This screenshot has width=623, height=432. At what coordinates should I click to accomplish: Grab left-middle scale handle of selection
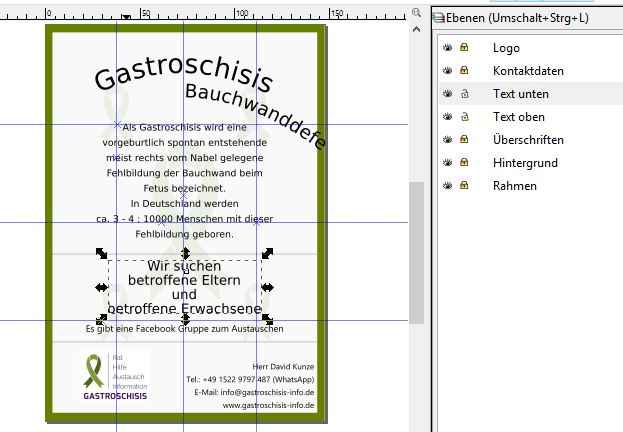point(101,287)
